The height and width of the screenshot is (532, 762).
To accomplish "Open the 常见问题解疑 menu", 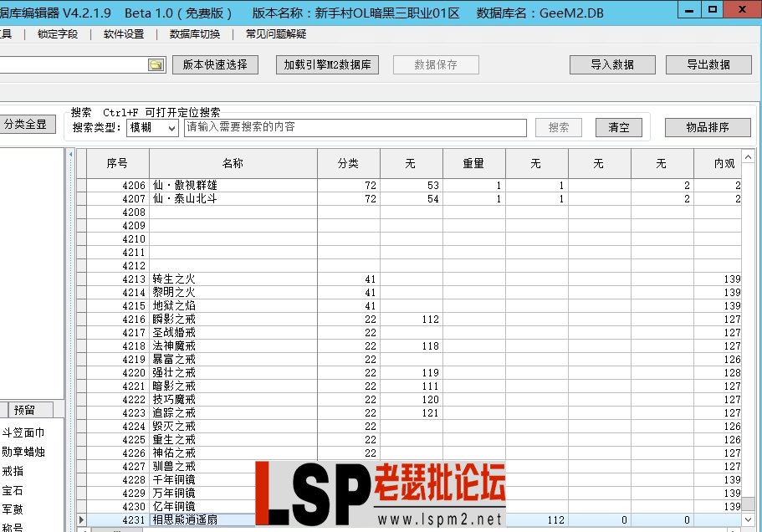I will pos(276,33).
